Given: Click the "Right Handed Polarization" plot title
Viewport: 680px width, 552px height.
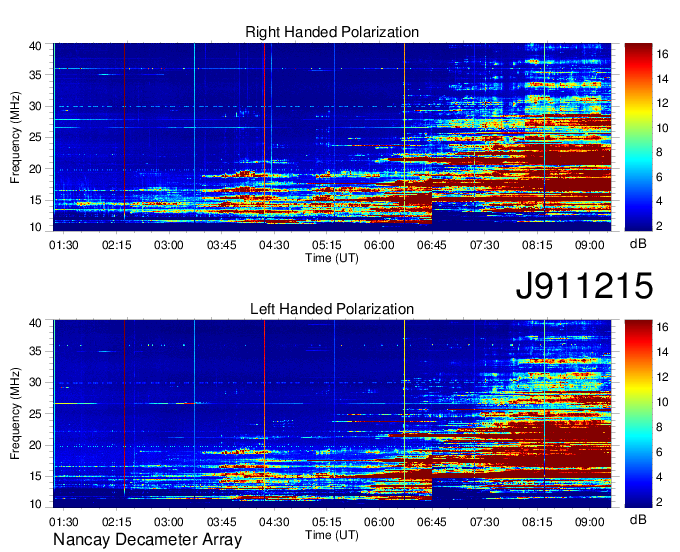Looking at the screenshot, I should [332, 32].
